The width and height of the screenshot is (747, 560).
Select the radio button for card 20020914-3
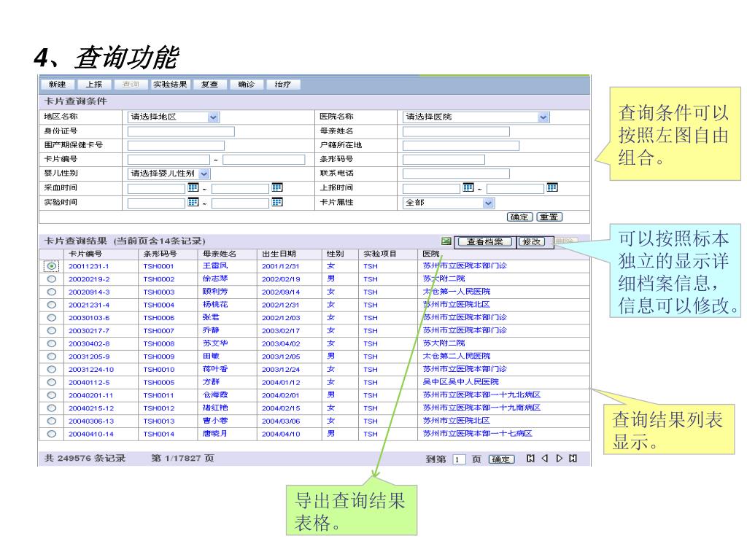[x=52, y=292]
